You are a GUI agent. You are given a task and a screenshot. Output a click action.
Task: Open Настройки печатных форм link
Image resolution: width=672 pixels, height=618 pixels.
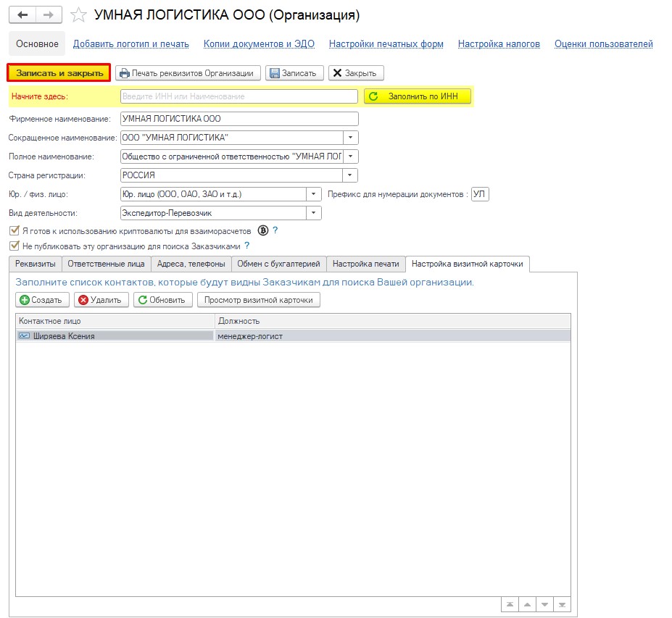(386, 43)
